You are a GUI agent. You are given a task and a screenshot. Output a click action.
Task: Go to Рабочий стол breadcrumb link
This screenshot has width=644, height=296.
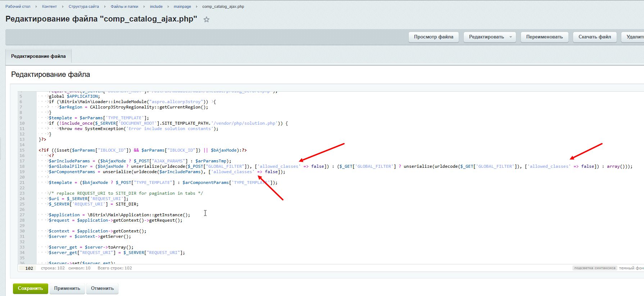tap(18, 6)
